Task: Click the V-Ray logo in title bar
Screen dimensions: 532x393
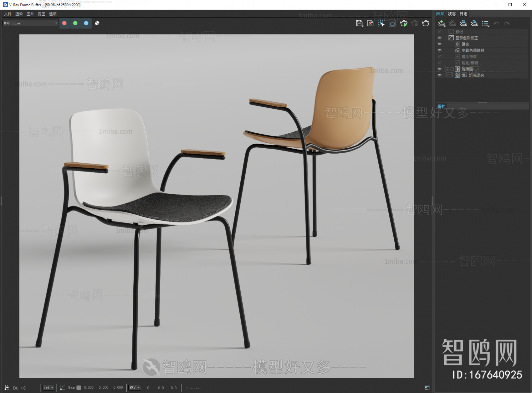Action: 5,5
